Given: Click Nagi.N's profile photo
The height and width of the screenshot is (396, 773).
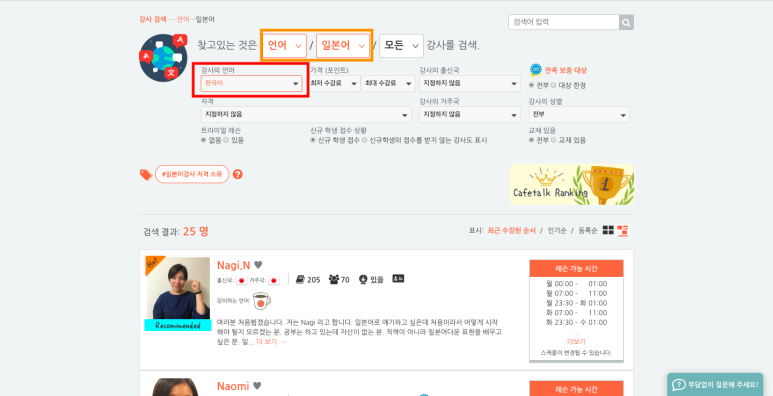Looking at the screenshot, I should click(178, 288).
